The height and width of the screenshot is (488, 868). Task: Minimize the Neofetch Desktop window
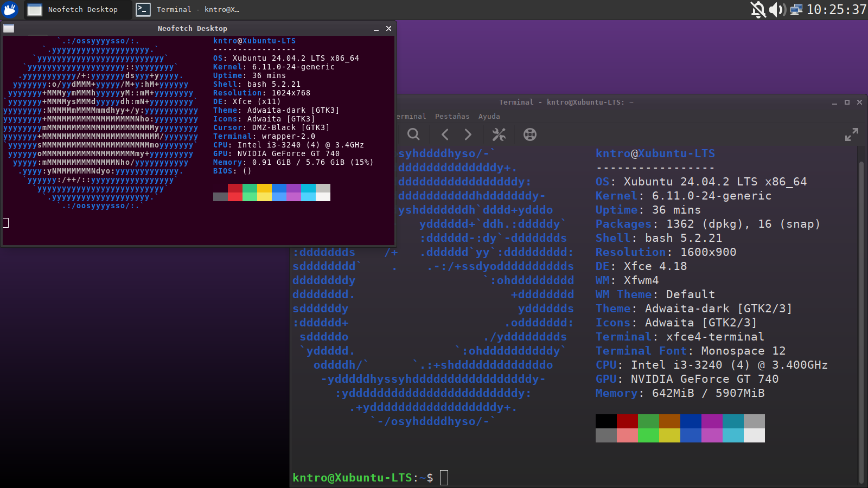pyautogui.click(x=376, y=29)
